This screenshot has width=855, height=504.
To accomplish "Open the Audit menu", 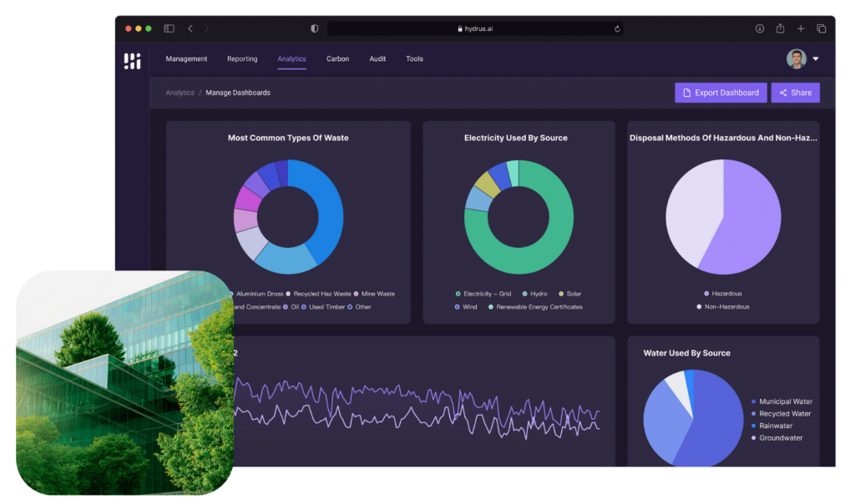I will (377, 59).
